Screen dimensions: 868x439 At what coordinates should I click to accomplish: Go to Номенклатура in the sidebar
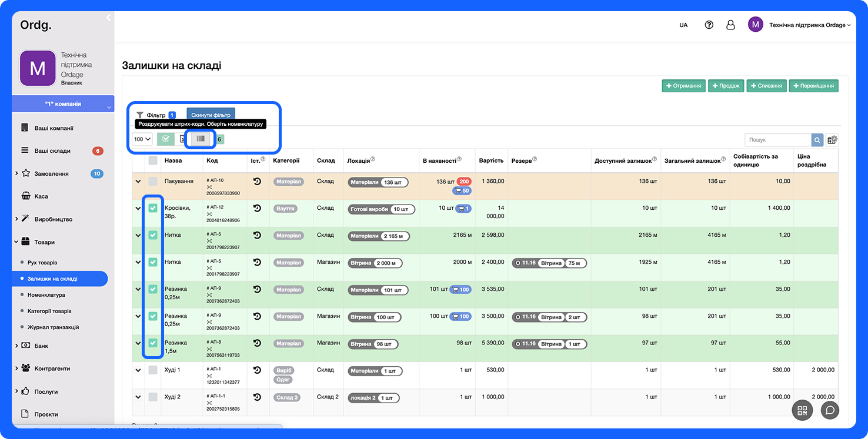coord(46,295)
